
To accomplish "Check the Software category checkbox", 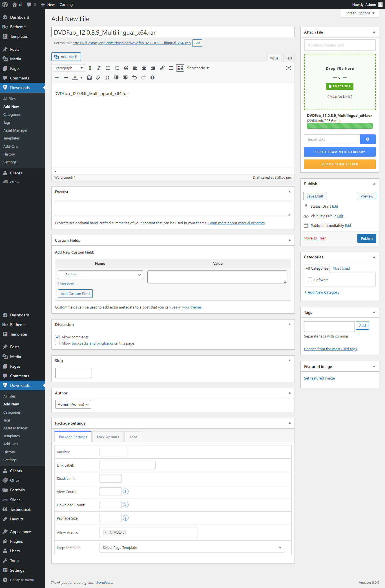I will pos(310,280).
